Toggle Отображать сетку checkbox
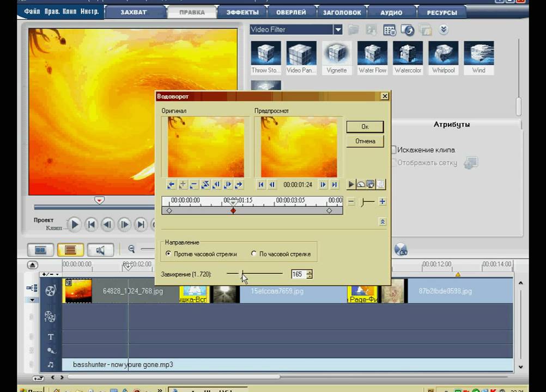Viewport: 546px width, 392px height. point(394,162)
